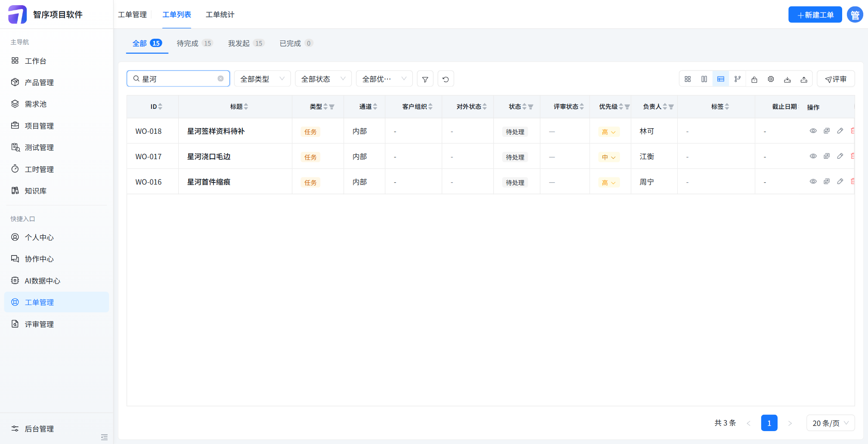Show 全部 work orders tab

pos(147,43)
